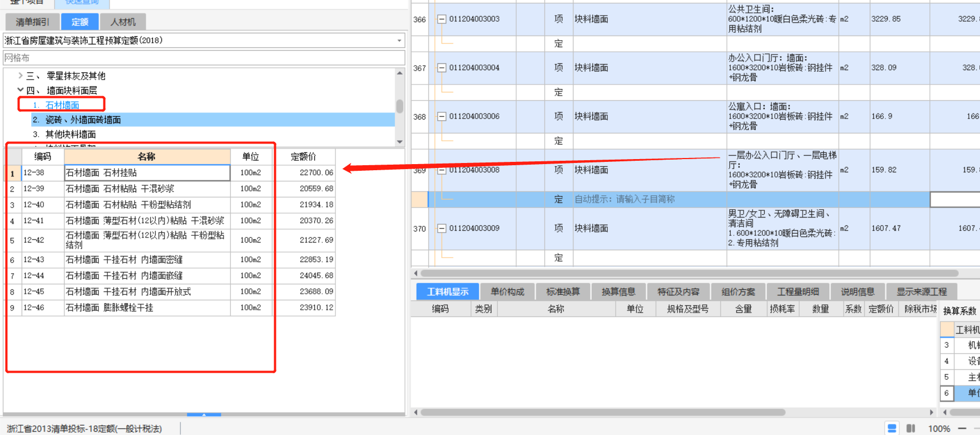The height and width of the screenshot is (435, 980).
Task: Select quota row 12-44 干挂石材 内墙面嵌缝
Action: tap(147, 275)
